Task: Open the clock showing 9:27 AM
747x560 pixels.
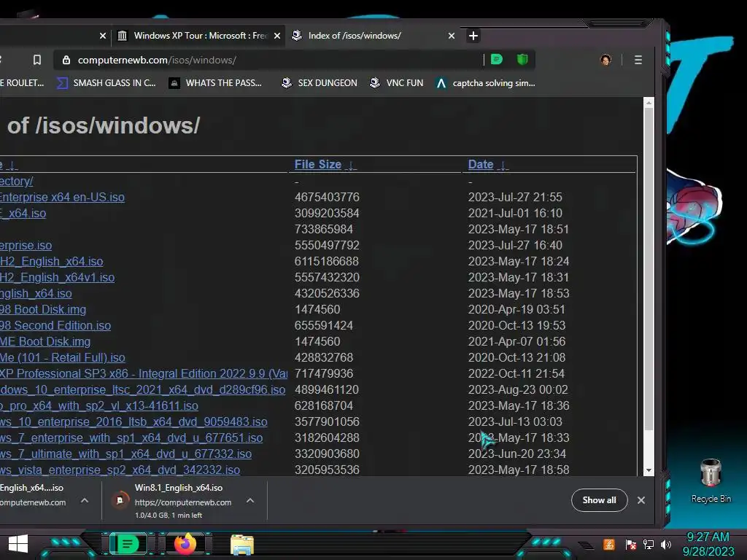Action: tap(708, 544)
